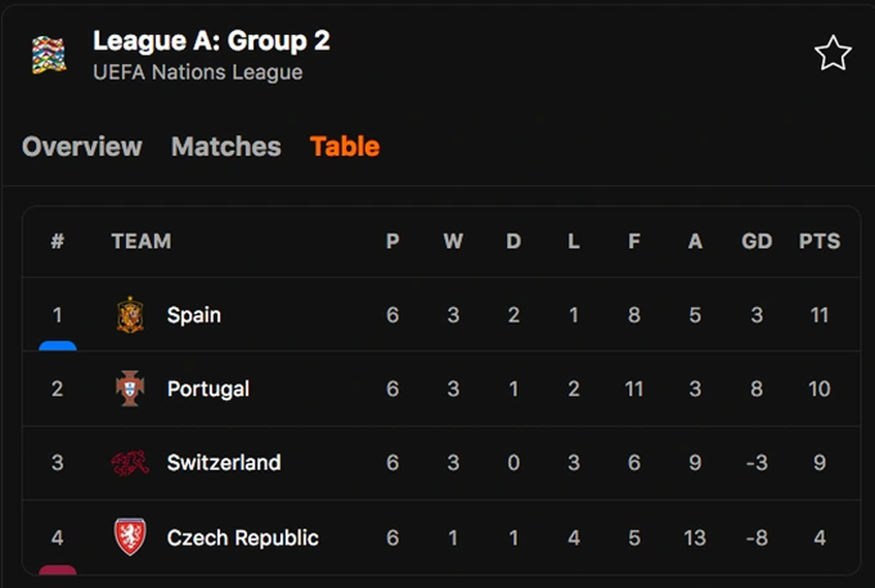Screen dimensions: 875x588
Task: Click the UEFA Nations League subtitle
Action: (198, 73)
